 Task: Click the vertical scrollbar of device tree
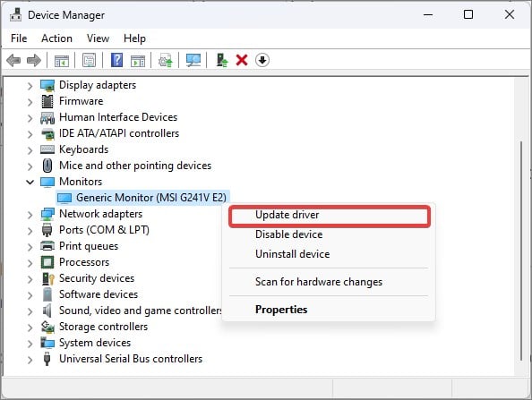(521, 251)
